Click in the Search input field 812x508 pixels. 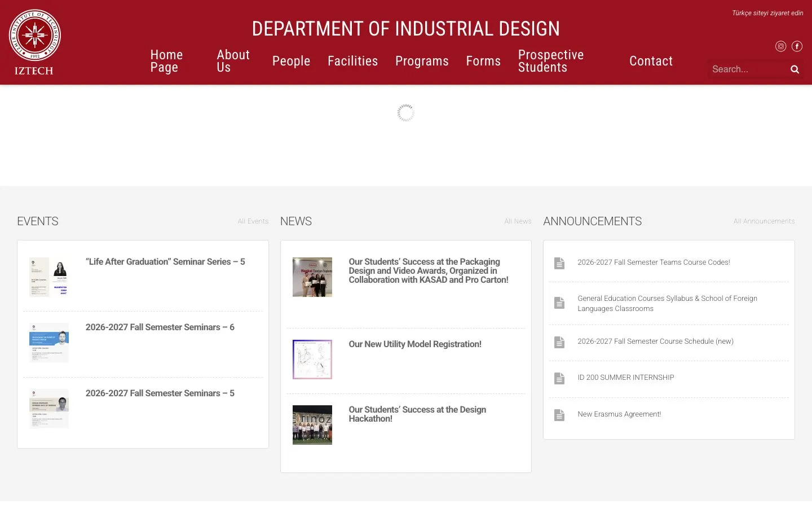pos(747,69)
